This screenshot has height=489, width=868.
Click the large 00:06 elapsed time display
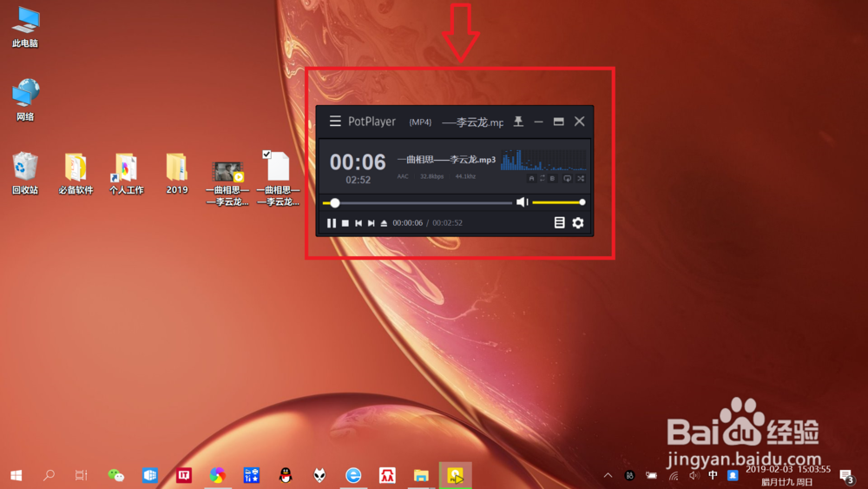(358, 162)
